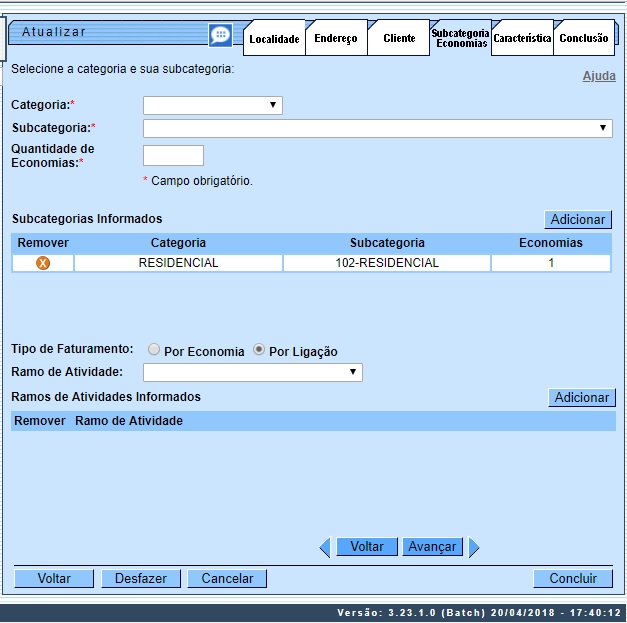Switch to the Característica tab
Image resolution: width=627 pixels, height=623 pixels.
pyautogui.click(x=522, y=39)
